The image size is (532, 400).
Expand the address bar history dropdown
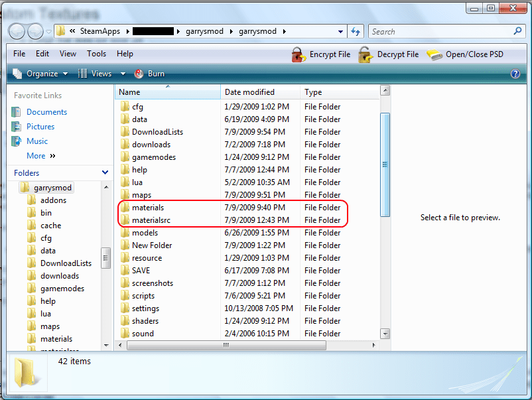(340, 32)
